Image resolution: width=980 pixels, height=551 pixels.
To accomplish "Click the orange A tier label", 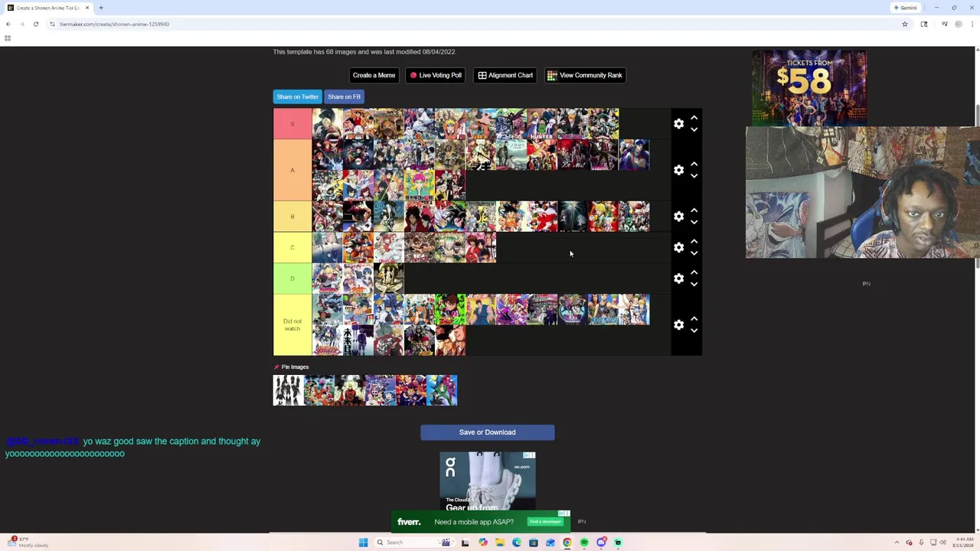I will pyautogui.click(x=292, y=170).
